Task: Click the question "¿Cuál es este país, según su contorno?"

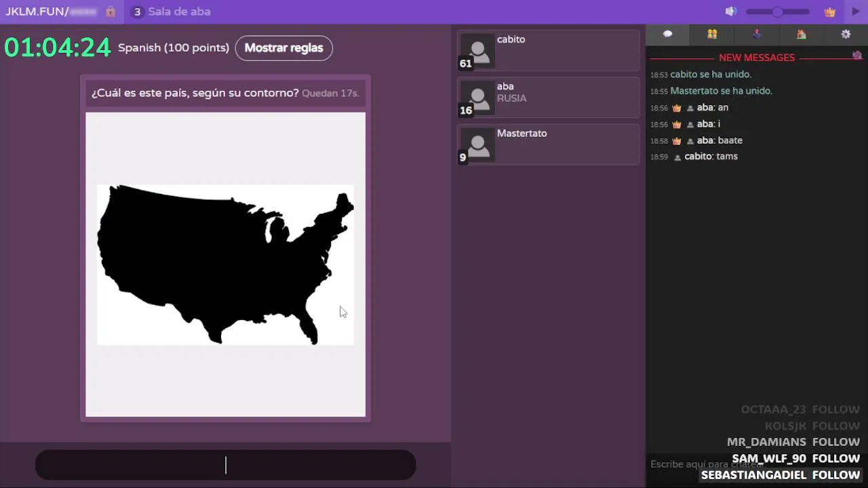Action: 195,93
